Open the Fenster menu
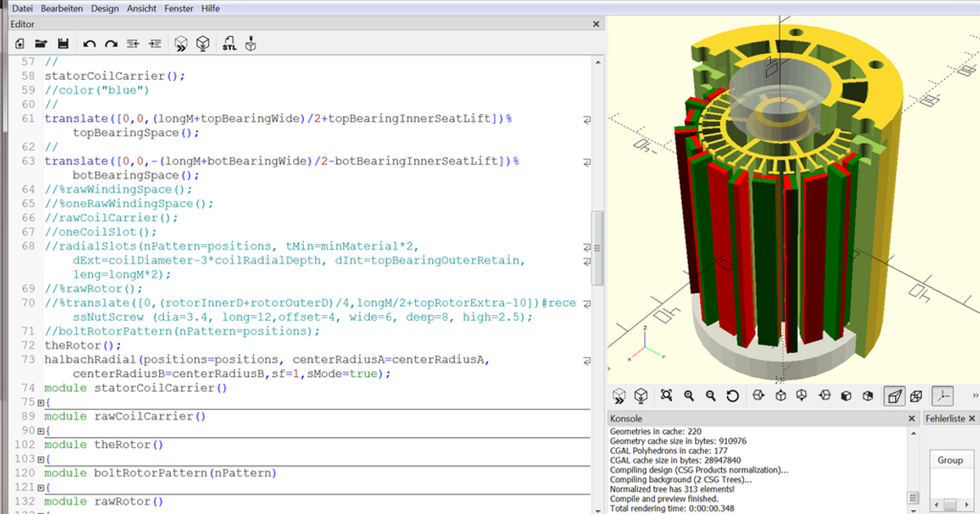 pyautogui.click(x=179, y=8)
